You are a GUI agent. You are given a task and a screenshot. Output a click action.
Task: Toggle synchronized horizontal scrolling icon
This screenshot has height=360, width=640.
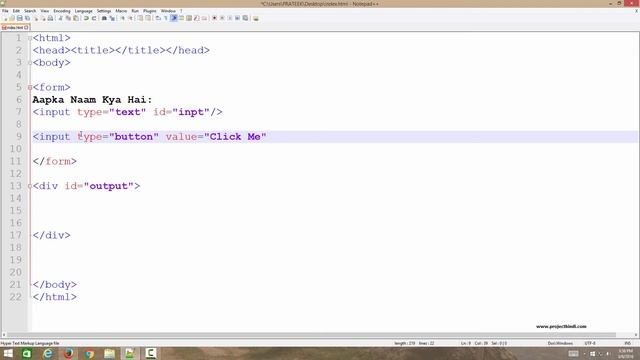(x=148, y=18)
